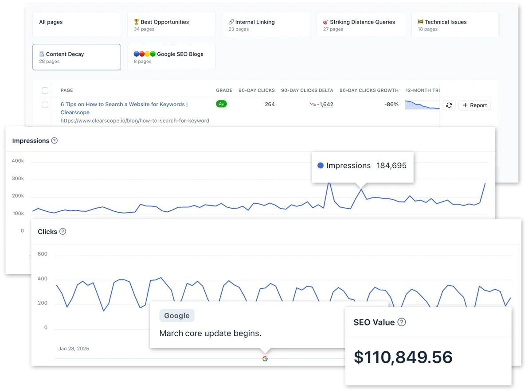
Task: Open the SEO Value help tooltip icon
Action: tap(402, 322)
